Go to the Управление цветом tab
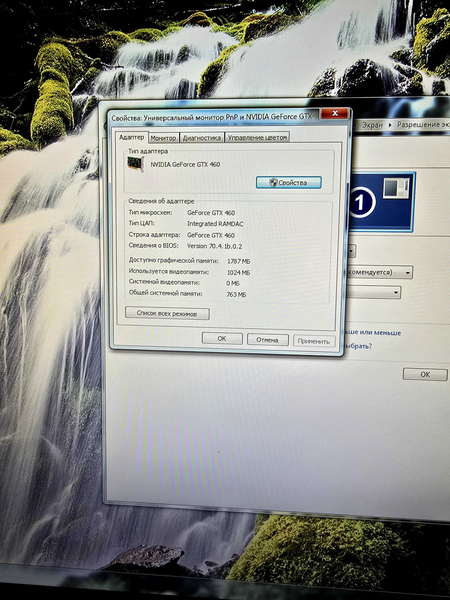The image size is (450, 600). 257,138
